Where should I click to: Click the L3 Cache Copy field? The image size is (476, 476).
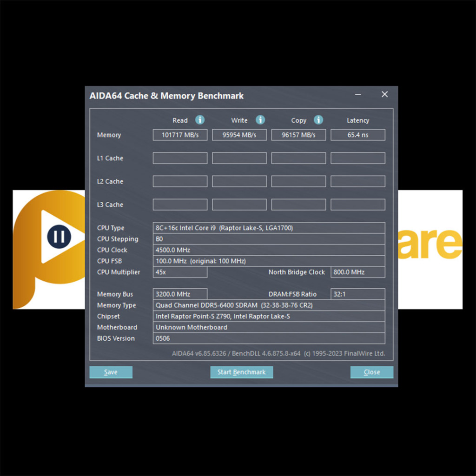[x=299, y=205]
